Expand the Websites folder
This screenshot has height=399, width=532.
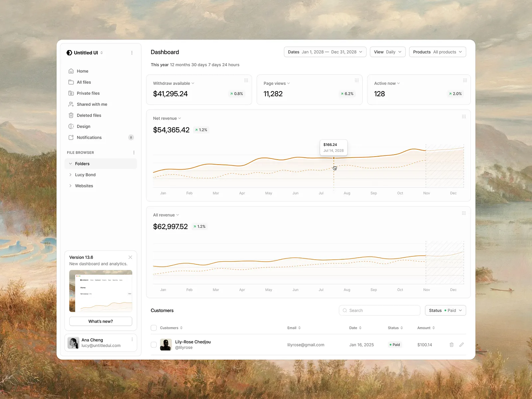tap(70, 186)
